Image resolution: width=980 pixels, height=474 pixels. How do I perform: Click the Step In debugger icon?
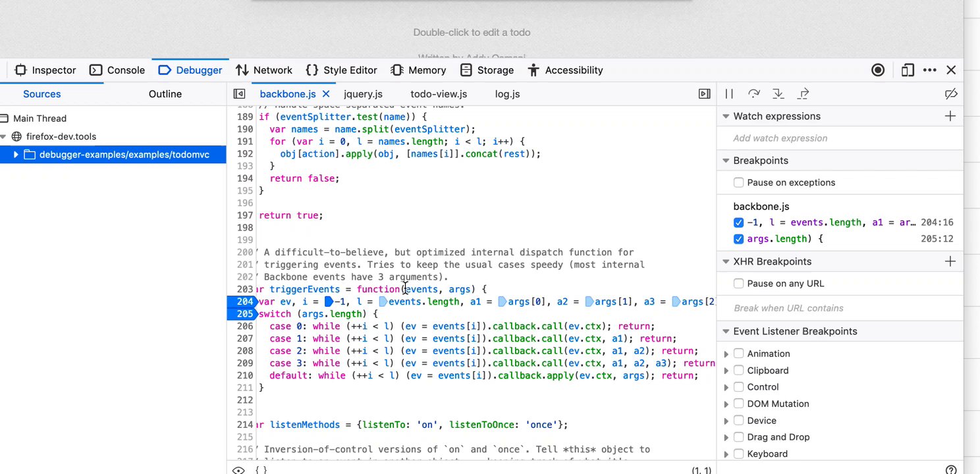778,94
